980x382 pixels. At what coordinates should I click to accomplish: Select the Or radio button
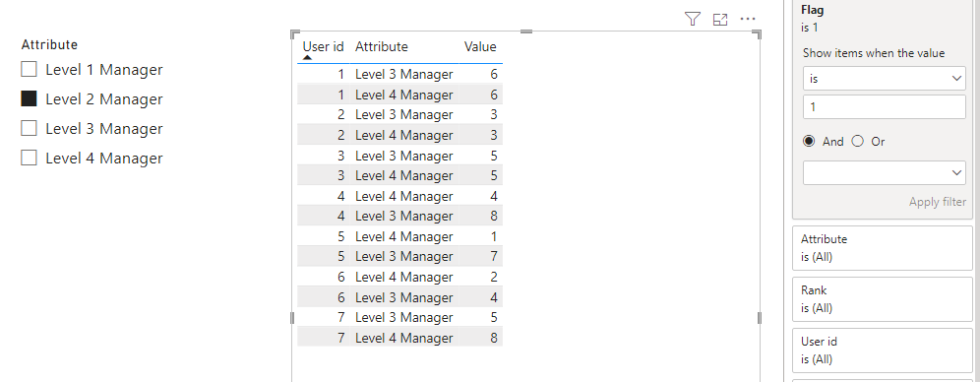(858, 142)
